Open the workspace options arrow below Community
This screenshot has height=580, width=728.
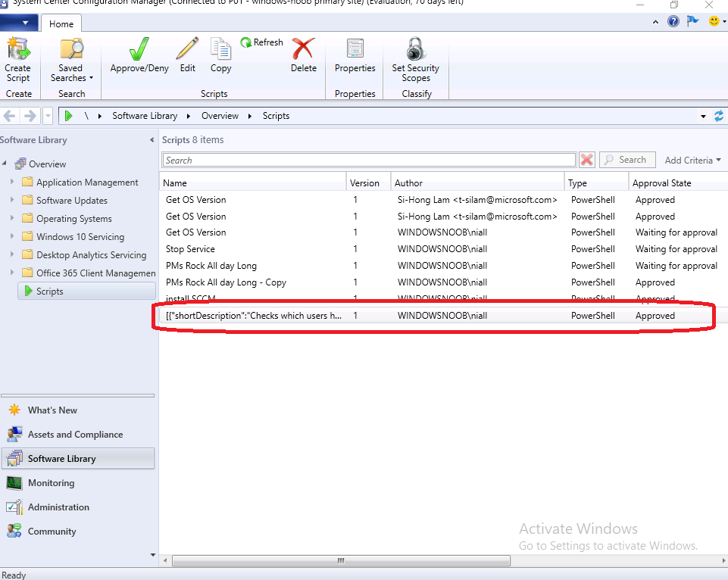(153, 555)
